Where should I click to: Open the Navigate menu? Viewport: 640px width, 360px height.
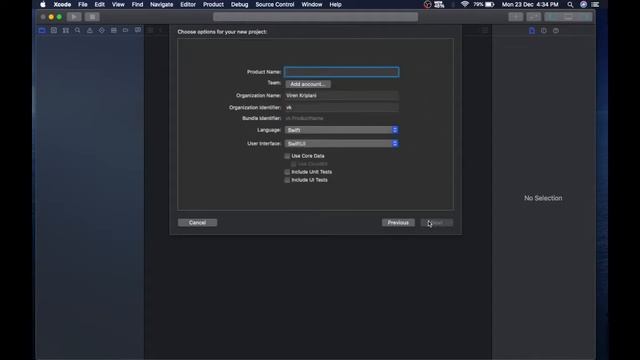[x=162, y=4]
